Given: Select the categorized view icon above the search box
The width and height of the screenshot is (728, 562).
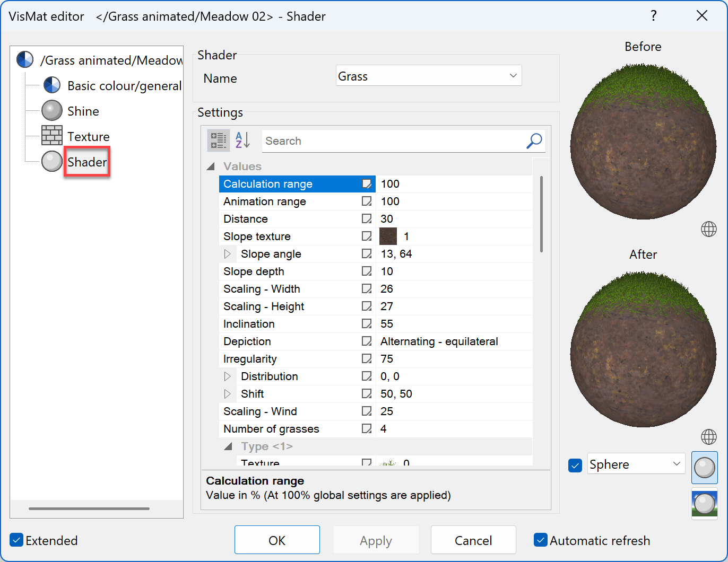Looking at the screenshot, I should pos(218,140).
